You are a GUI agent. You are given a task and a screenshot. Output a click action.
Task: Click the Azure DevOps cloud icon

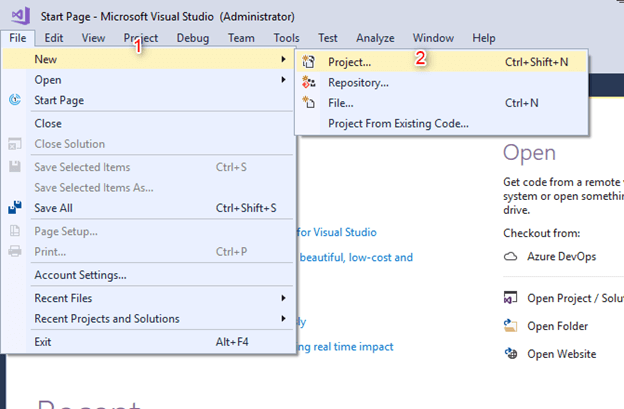tap(510, 256)
